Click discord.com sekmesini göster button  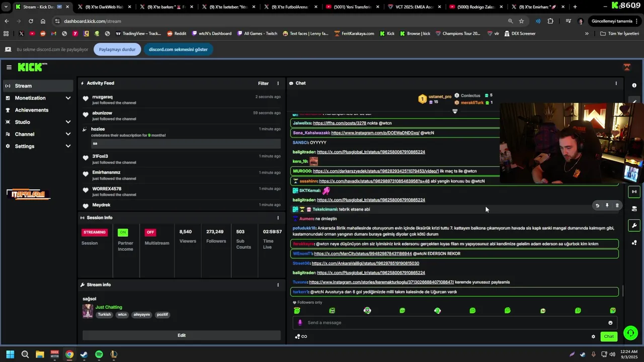pyautogui.click(x=178, y=49)
